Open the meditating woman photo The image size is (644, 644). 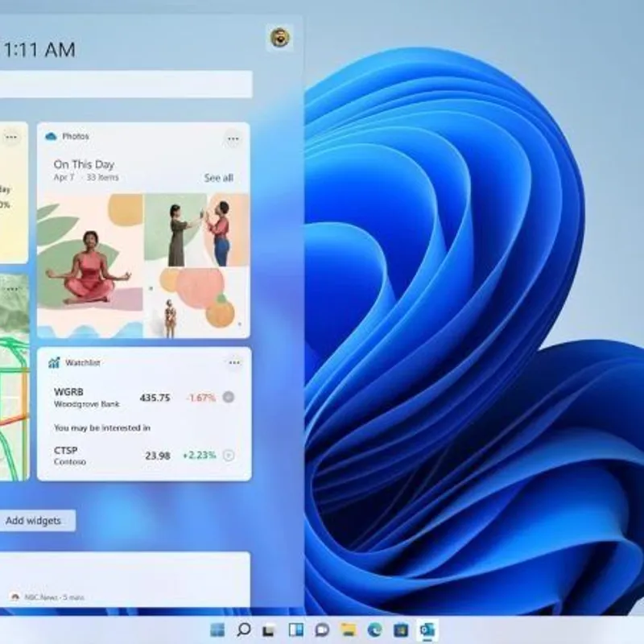pyautogui.click(x=90, y=266)
